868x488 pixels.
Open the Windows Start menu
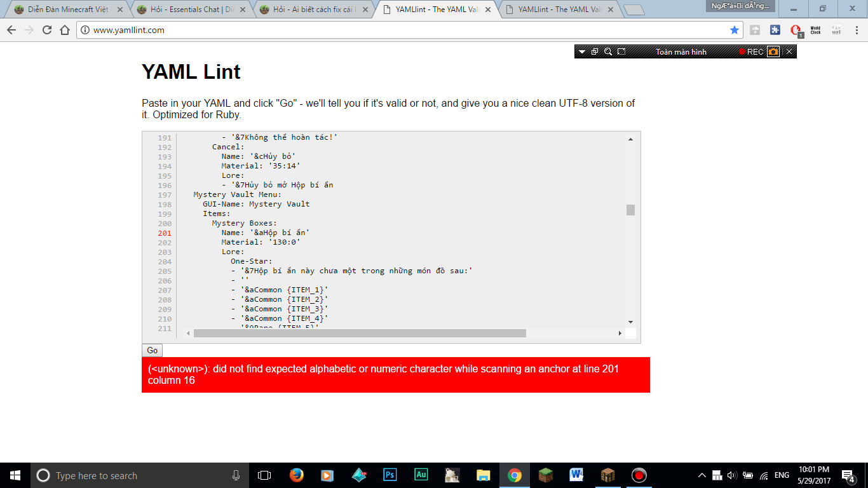click(x=15, y=475)
